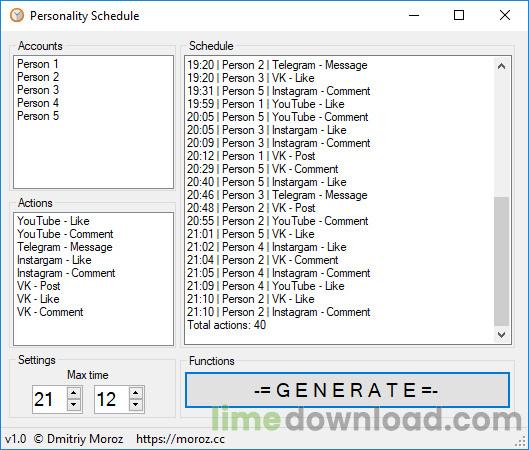The width and height of the screenshot is (529, 450).
Task: Decrease the minutes value in Max time
Action: [x=136, y=405]
